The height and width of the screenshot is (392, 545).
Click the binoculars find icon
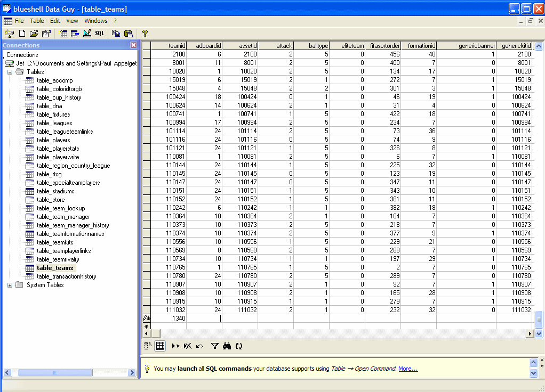pos(227,346)
